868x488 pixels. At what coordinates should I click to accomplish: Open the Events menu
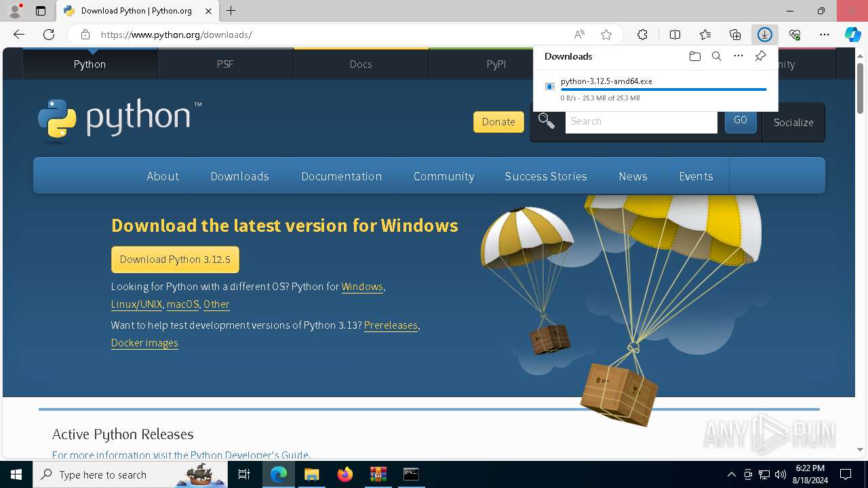click(x=696, y=176)
